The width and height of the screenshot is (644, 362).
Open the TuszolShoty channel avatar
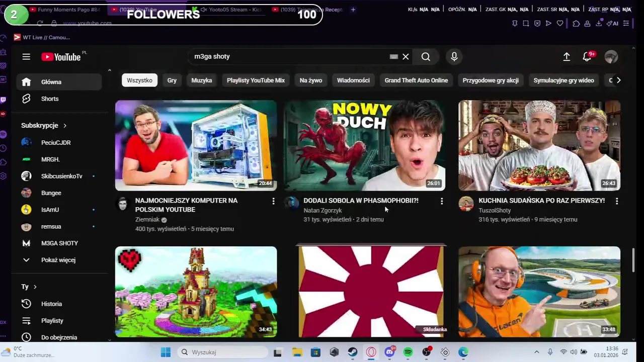[466, 204]
